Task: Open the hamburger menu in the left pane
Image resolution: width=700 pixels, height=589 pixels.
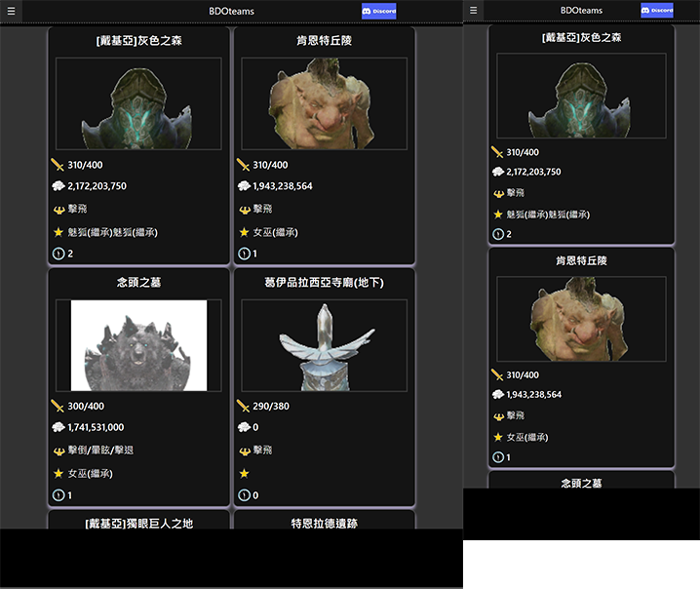Action: click(x=9, y=11)
